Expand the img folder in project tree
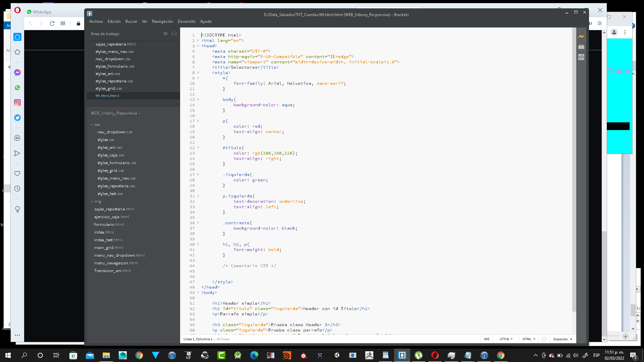Screen dimensions: 644x362 click(92, 201)
